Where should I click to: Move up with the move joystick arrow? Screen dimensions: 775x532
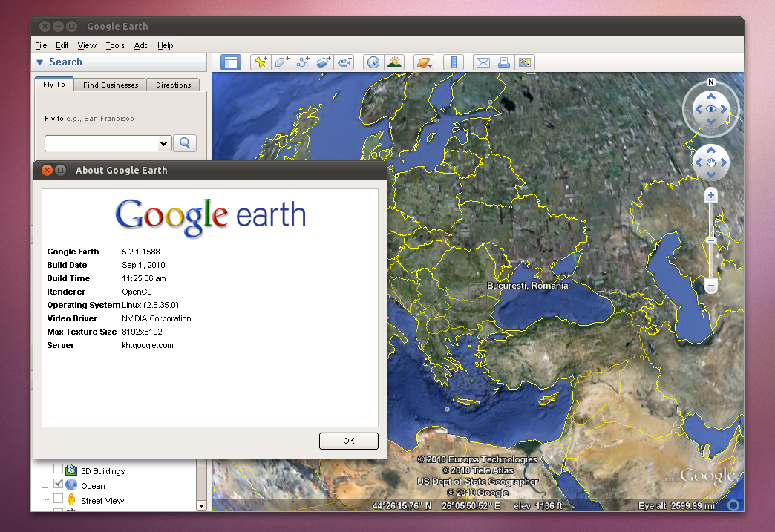710,150
